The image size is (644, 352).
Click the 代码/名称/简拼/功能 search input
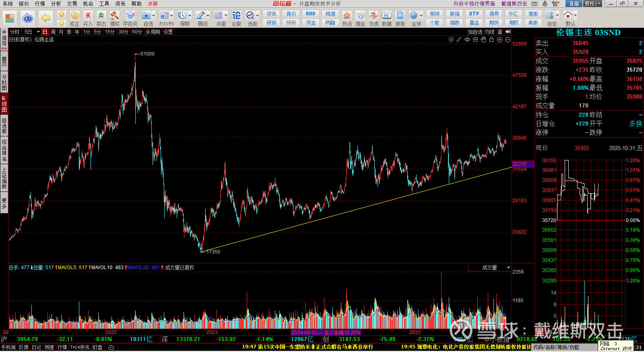[x=564, y=347]
